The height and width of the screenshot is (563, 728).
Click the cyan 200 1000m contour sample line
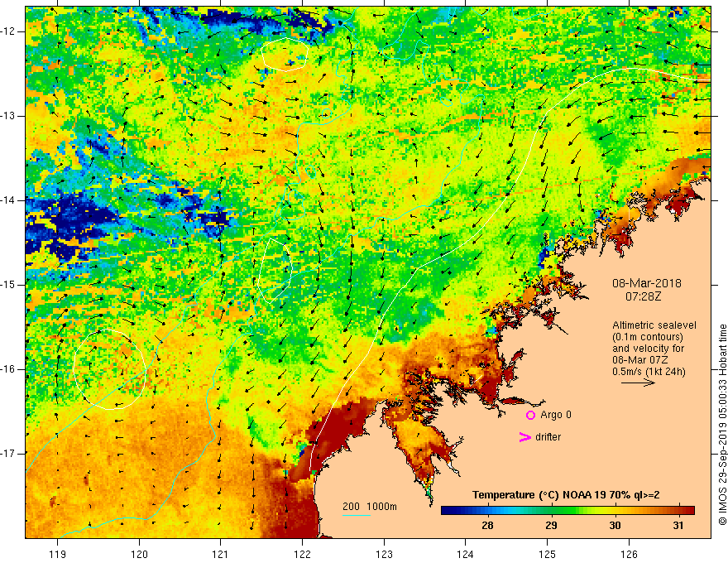coord(357,515)
